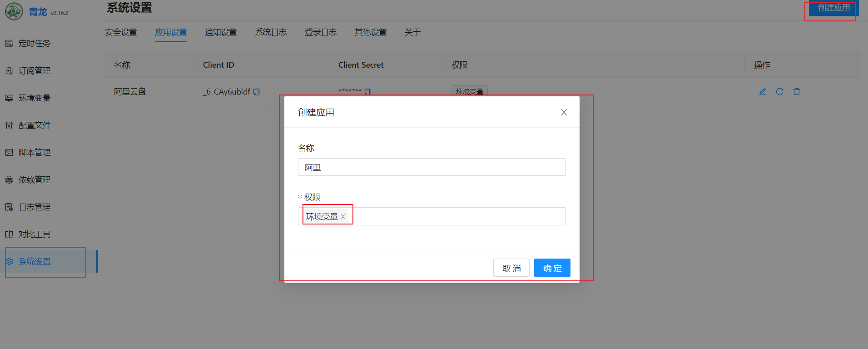Click the 青龙 title text
This screenshot has width=868, height=349.
point(38,12)
